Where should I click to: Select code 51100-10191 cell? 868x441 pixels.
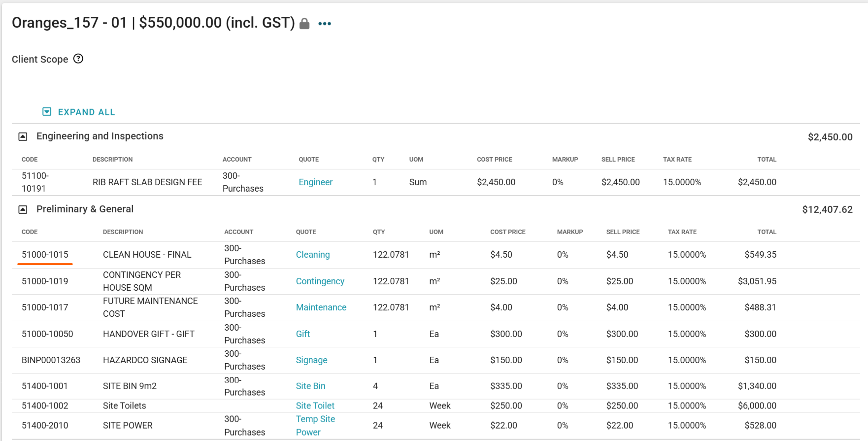click(35, 182)
